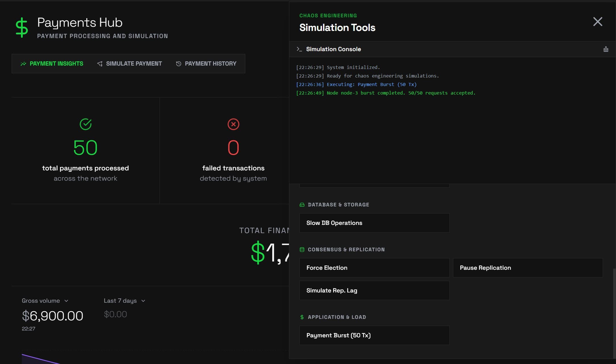Click the 0 failed transactions count
616x364 pixels.
(233, 148)
